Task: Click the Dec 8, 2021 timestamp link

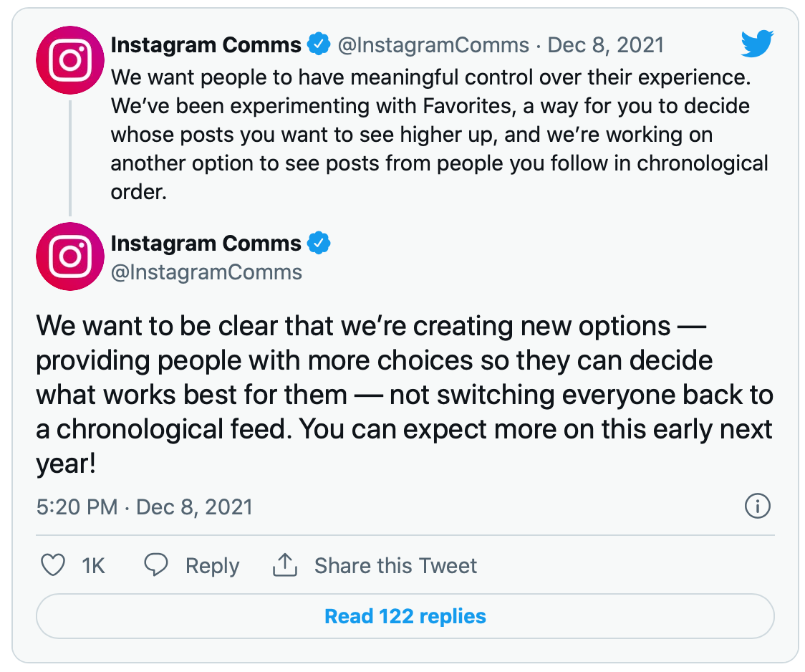Action: click(605, 44)
